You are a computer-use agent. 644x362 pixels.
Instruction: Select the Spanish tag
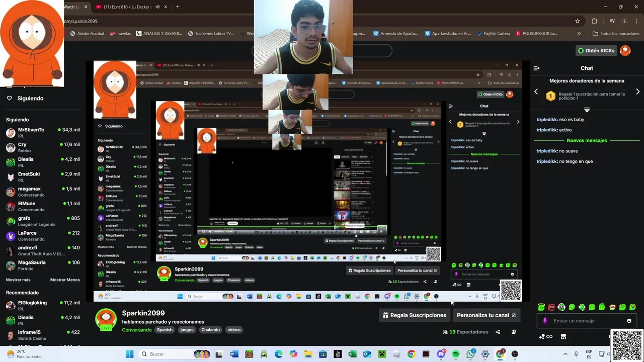pyautogui.click(x=165, y=330)
